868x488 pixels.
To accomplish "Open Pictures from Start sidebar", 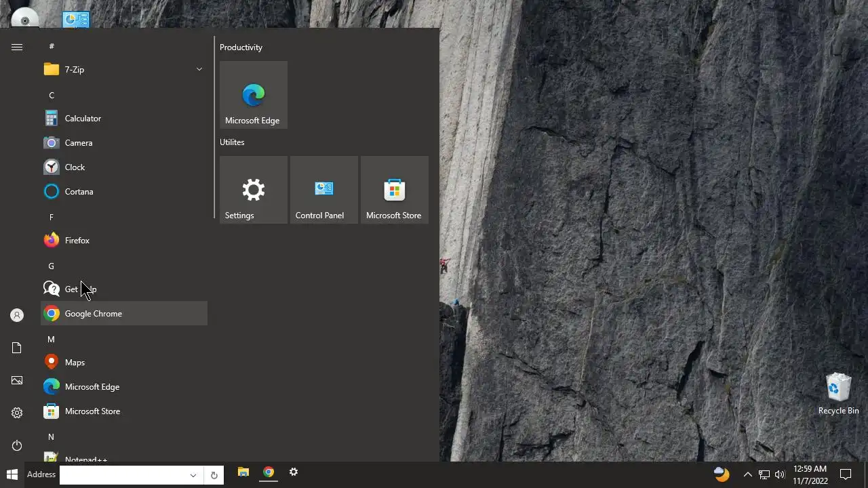I will click(17, 380).
